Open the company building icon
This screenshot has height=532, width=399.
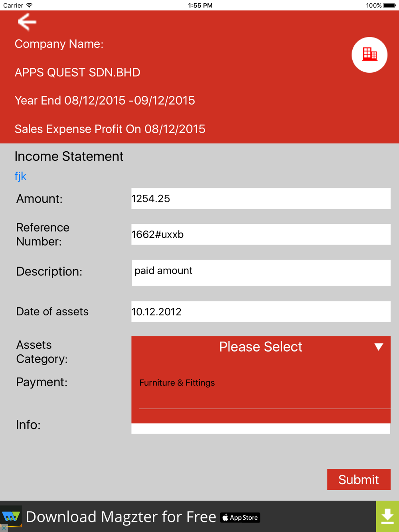tap(369, 55)
